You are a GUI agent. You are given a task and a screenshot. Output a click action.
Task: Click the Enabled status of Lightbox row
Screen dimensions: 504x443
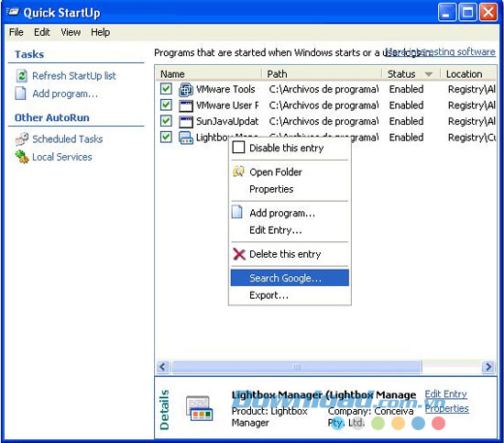coord(406,138)
